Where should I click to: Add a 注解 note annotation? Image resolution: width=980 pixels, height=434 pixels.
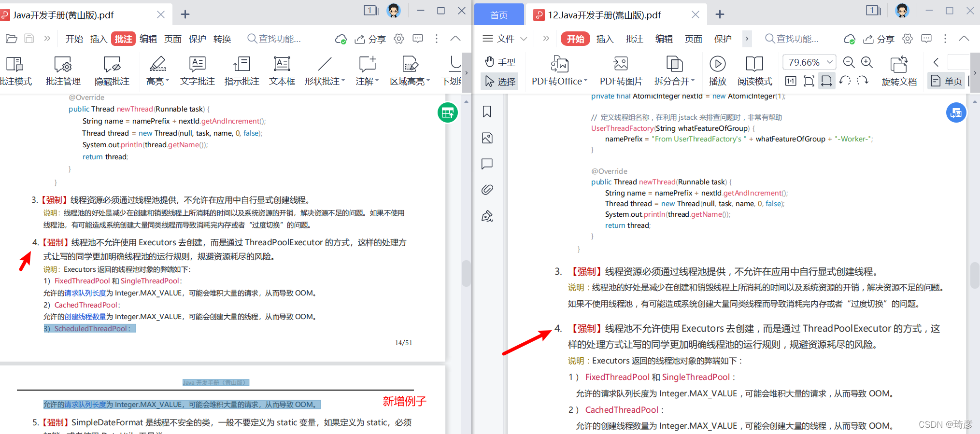click(x=367, y=71)
